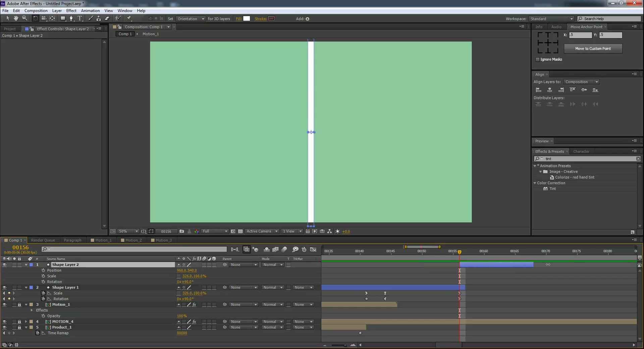
Task: Select the Horizontal Type tool
Action: coord(80,18)
